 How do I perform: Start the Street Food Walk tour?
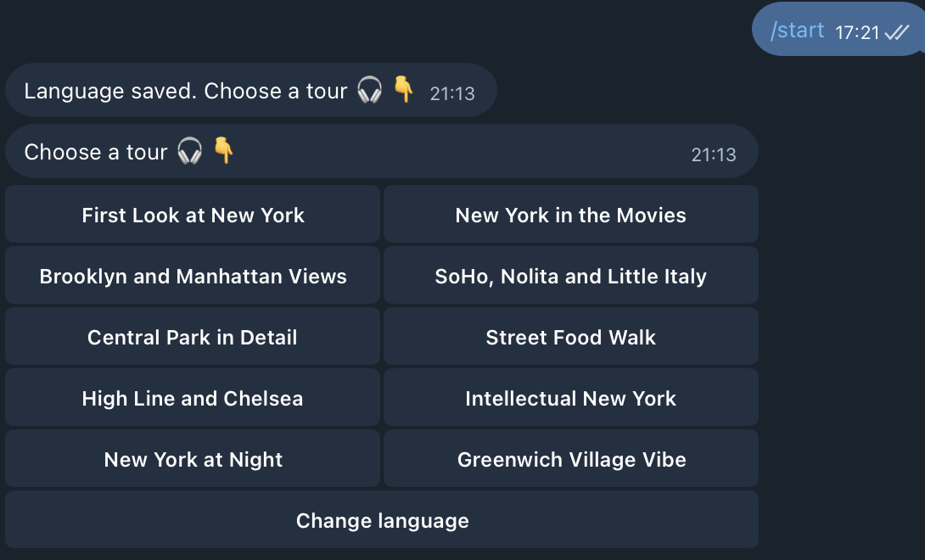click(x=570, y=338)
